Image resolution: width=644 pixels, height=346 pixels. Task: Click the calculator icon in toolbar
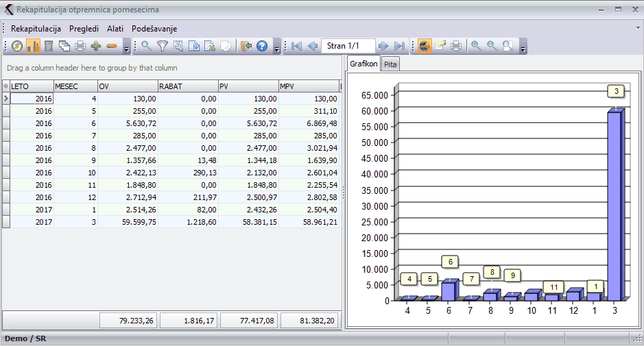pos(49,46)
